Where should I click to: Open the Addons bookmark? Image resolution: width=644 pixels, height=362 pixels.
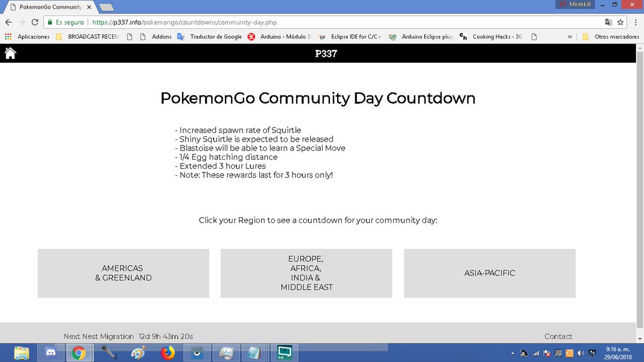(156, 36)
